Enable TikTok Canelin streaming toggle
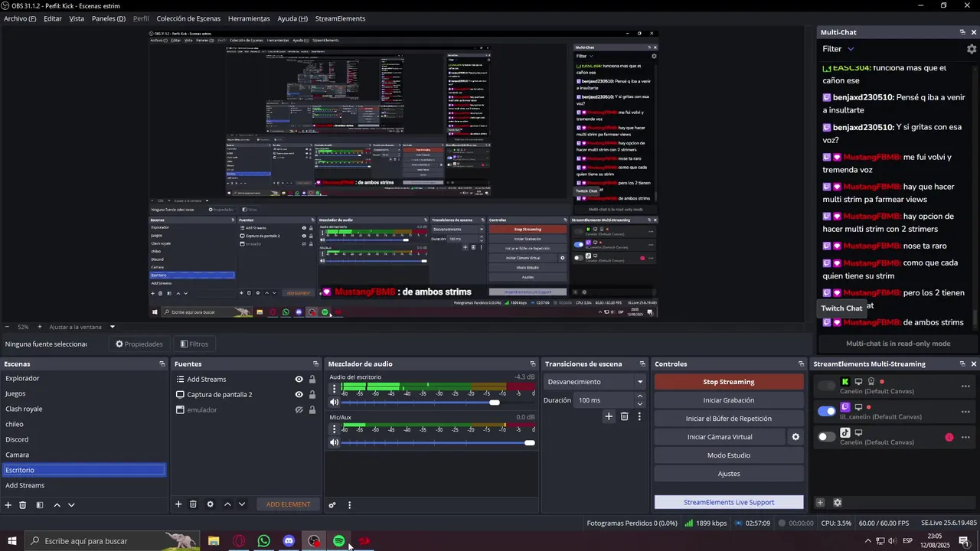980x551 pixels. [x=827, y=437]
